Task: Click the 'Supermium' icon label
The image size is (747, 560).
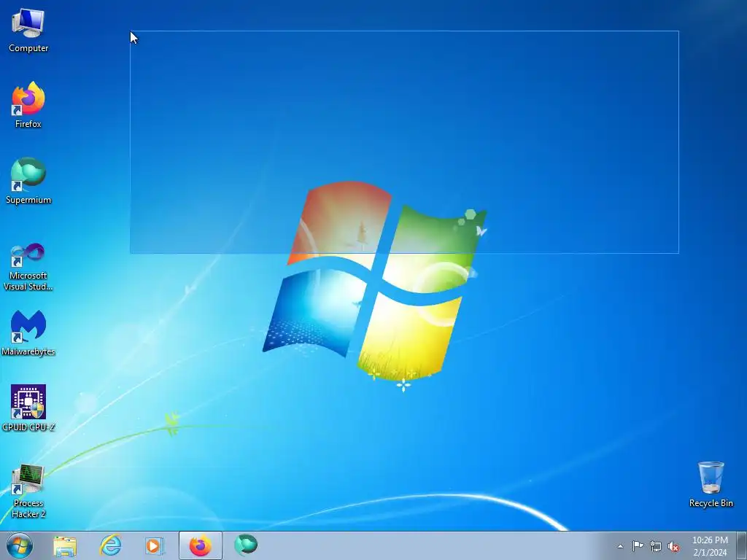Action: pos(28,200)
